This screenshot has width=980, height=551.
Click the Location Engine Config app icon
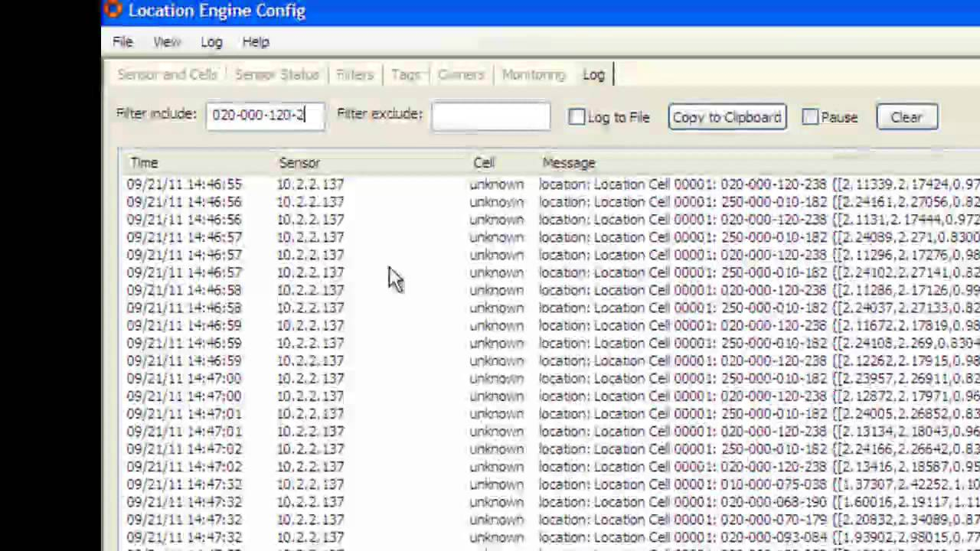tap(113, 9)
